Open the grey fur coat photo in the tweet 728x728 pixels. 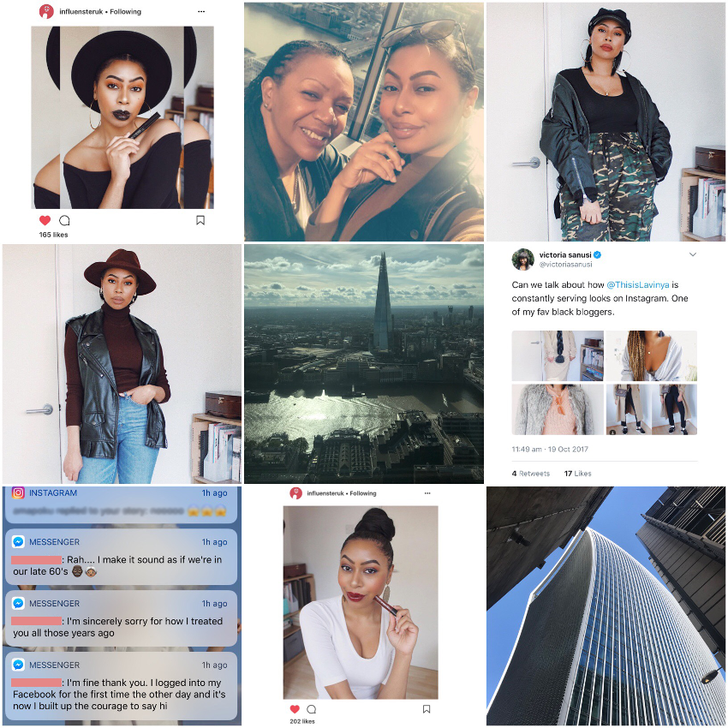point(558,409)
